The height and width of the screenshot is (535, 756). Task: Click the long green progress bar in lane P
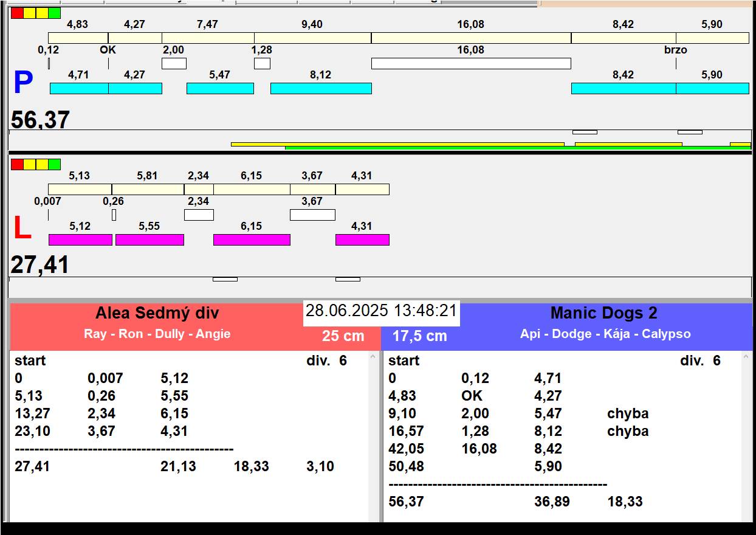click(x=425, y=148)
